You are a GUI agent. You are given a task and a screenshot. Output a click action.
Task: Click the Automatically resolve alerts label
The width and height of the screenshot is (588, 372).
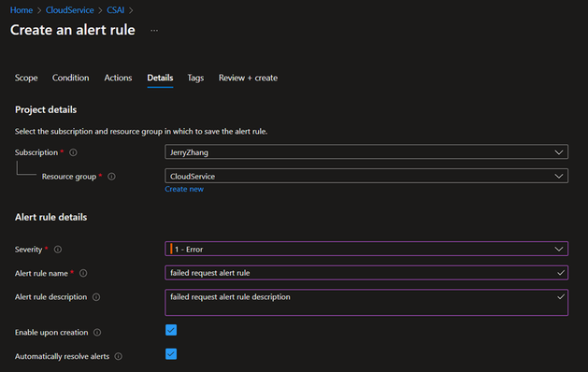(63, 356)
